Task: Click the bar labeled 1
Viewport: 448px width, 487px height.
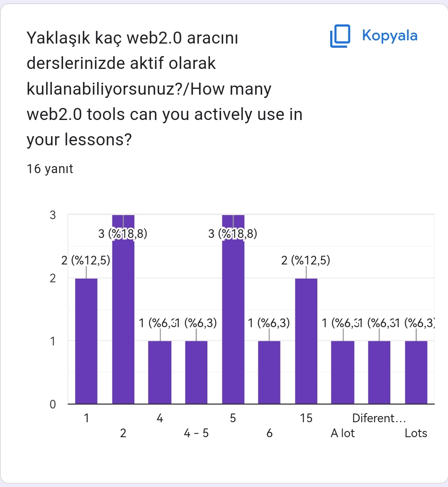Action: [86, 340]
